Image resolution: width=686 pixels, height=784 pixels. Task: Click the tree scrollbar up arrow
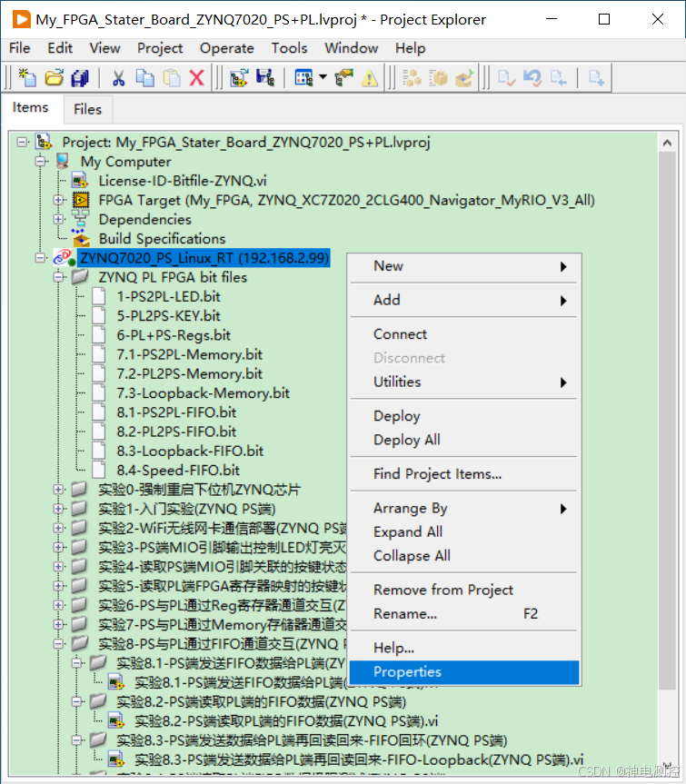(667, 143)
